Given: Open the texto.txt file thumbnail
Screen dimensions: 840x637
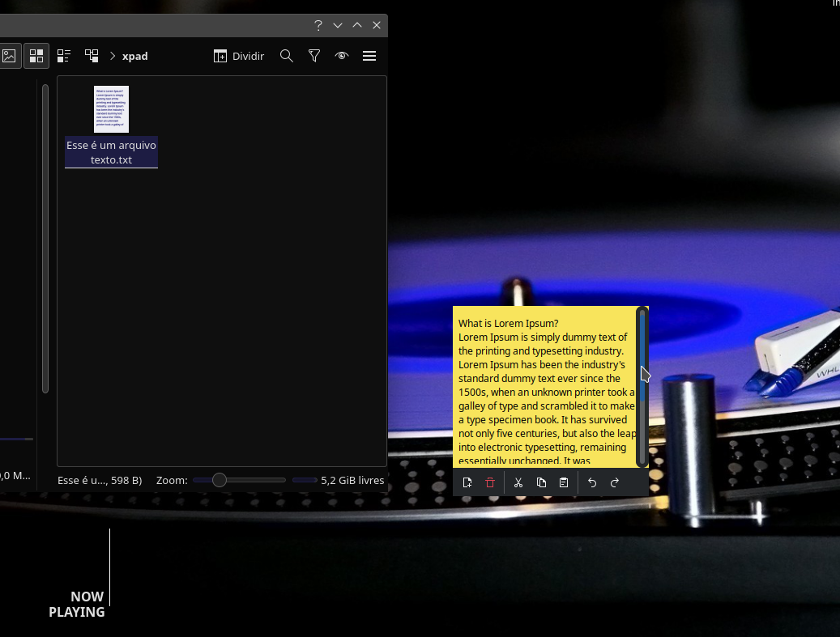Looking at the screenshot, I should (109, 108).
